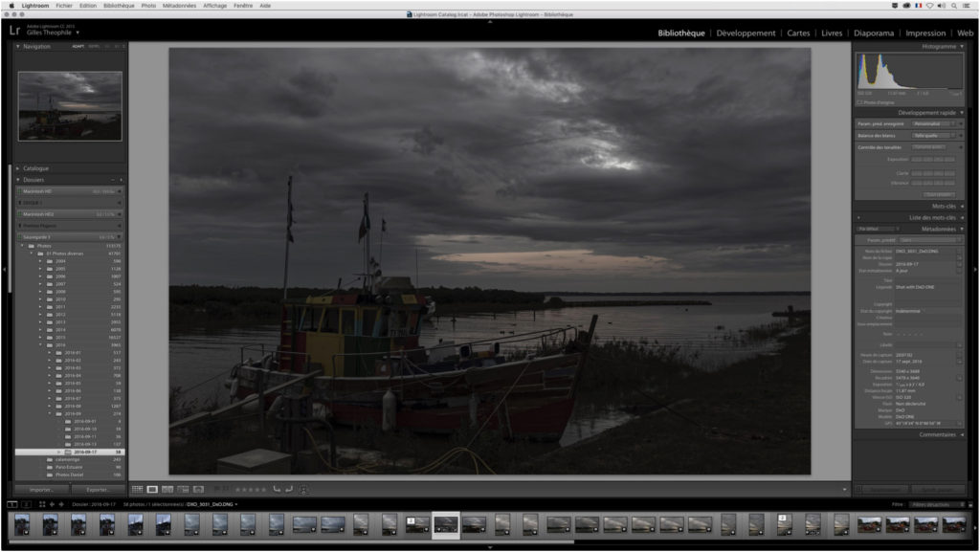The height and width of the screenshot is (552, 980).
Task: Rotate the photo clockwise
Action: [288, 489]
